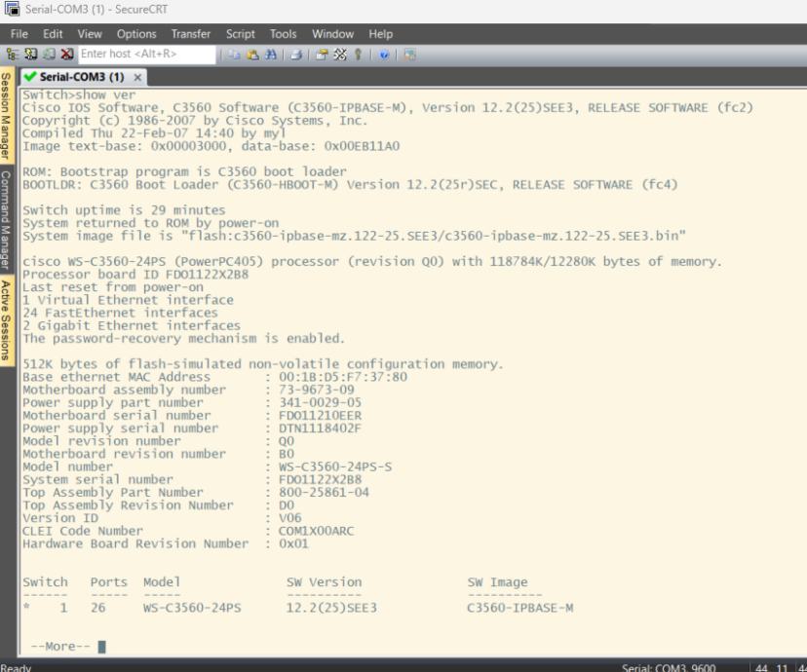
Task: Click the SecureCRT title bar app icon
Action: [12, 9]
